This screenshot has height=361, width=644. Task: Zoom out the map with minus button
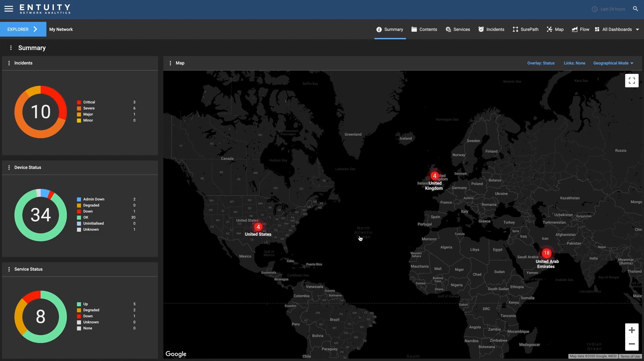(632, 344)
